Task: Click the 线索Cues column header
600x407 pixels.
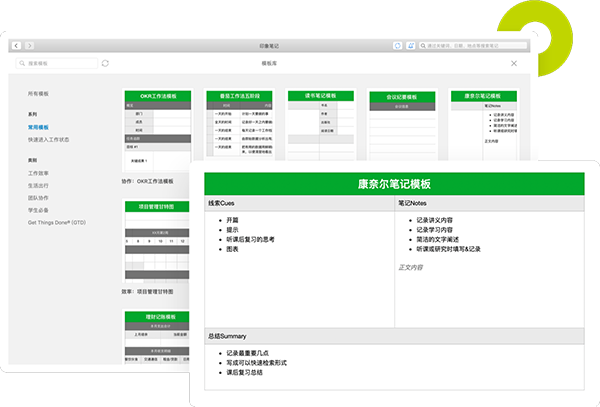Action: [x=299, y=203]
